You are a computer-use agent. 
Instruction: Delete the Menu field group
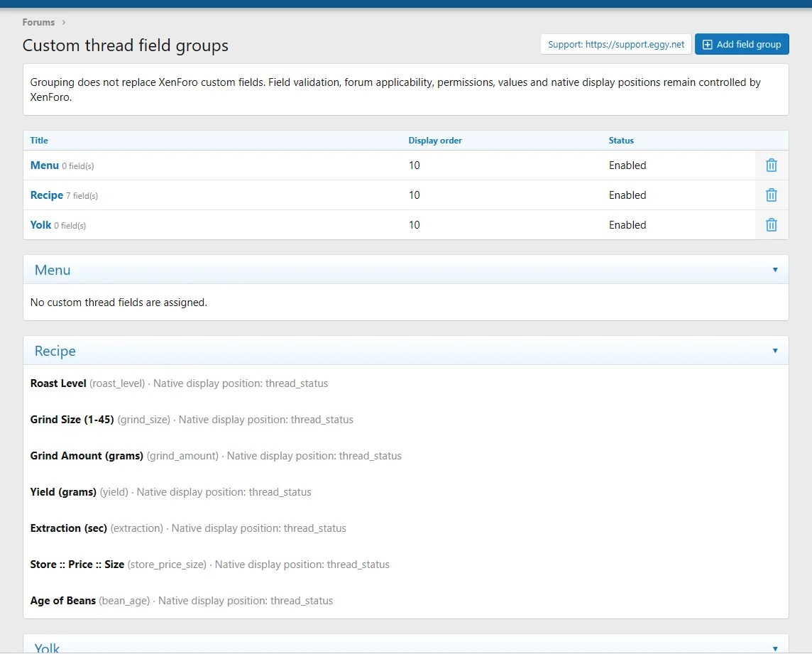(771, 165)
